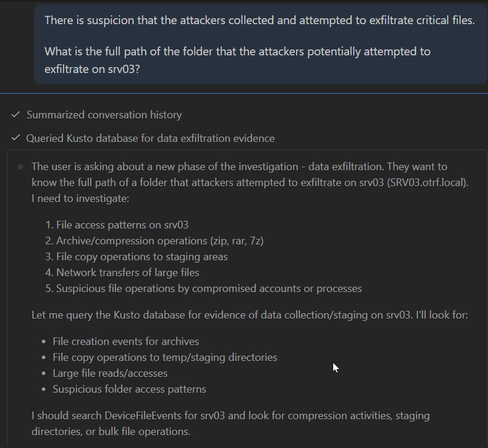The image size is (488, 448).
Task: Click the divider line below the question bubble
Action: 244,93
